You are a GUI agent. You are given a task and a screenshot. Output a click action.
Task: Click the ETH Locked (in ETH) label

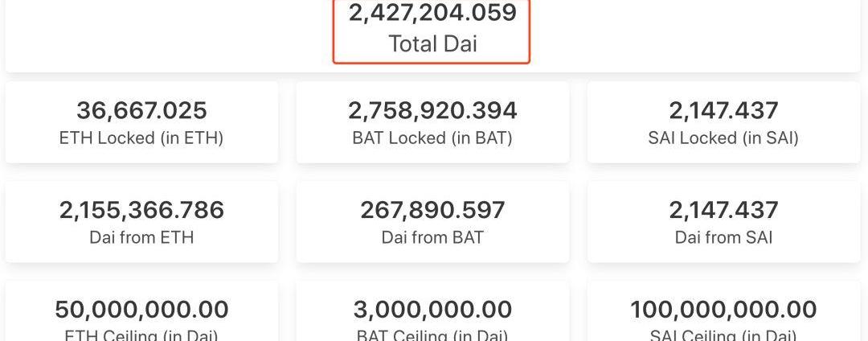[141, 138]
